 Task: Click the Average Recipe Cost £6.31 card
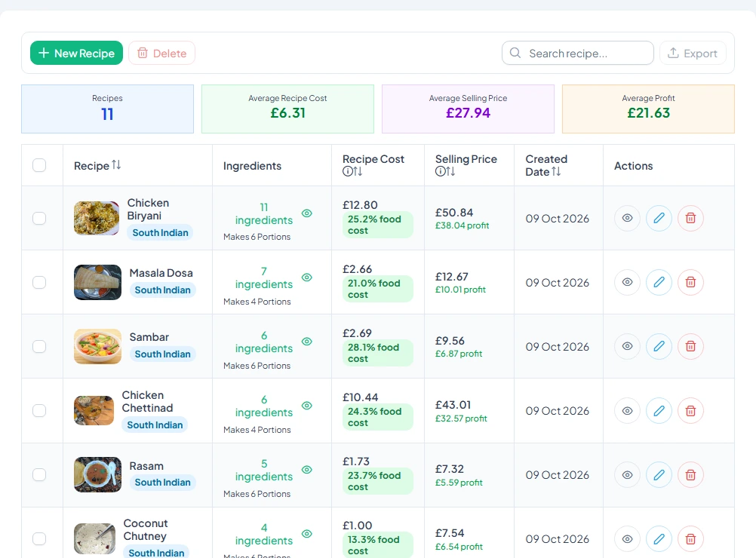pyautogui.click(x=288, y=109)
